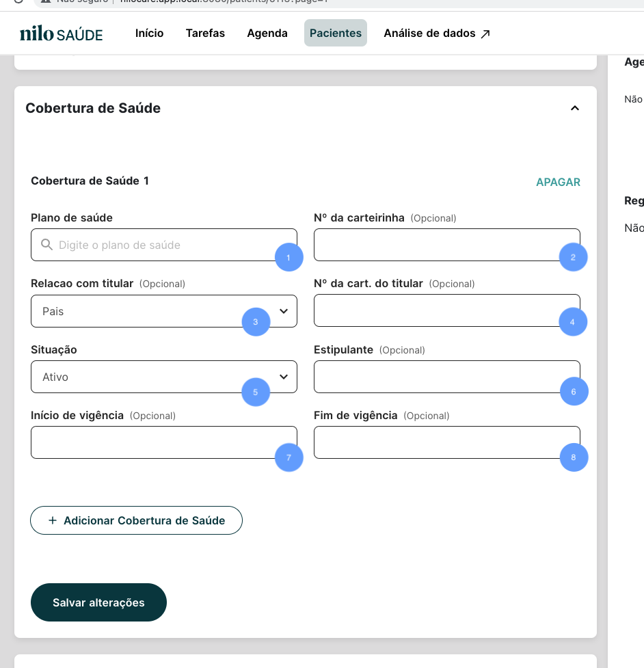
Task: Switch to the Agenda page
Action: tap(267, 33)
